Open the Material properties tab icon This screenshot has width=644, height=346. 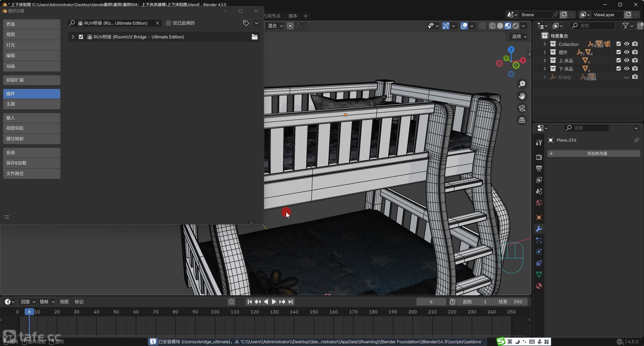click(x=539, y=286)
